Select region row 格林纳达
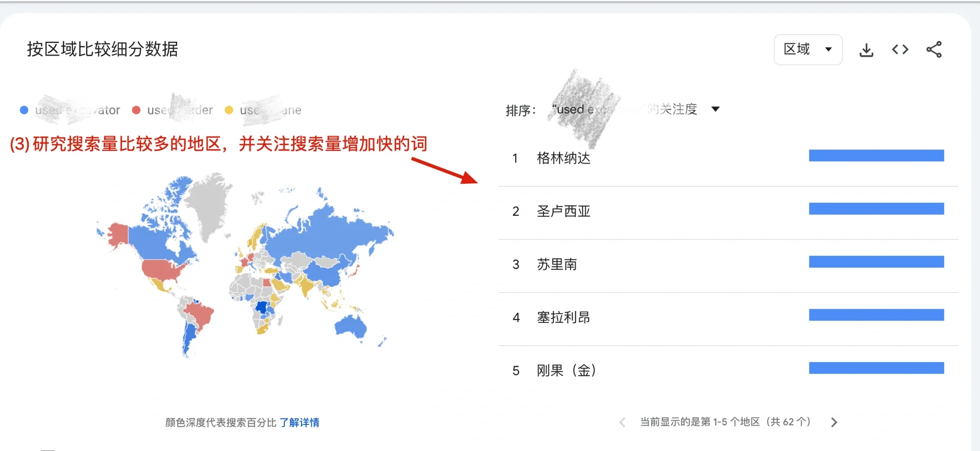 [x=728, y=159]
